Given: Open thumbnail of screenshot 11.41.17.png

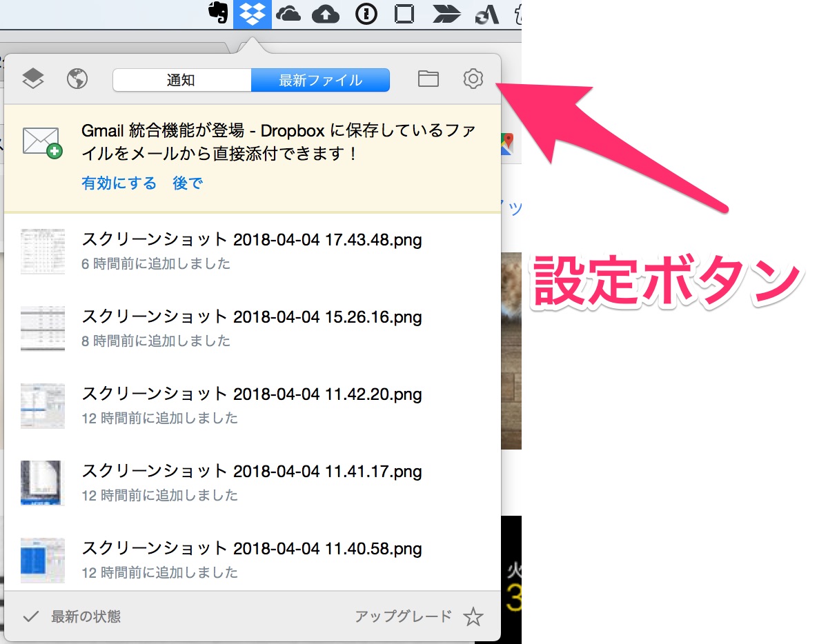Looking at the screenshot, I should pos(43,483).
